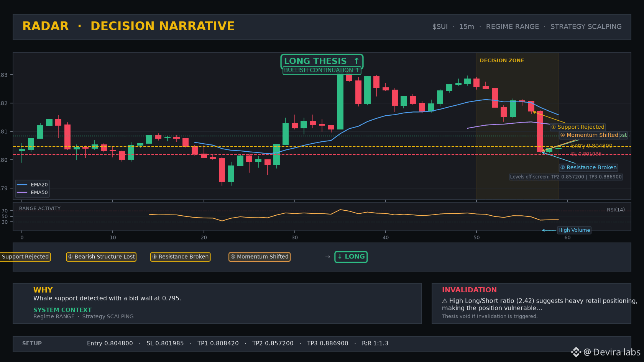Click the SETUP label in the bottom bar

point(32,343)
